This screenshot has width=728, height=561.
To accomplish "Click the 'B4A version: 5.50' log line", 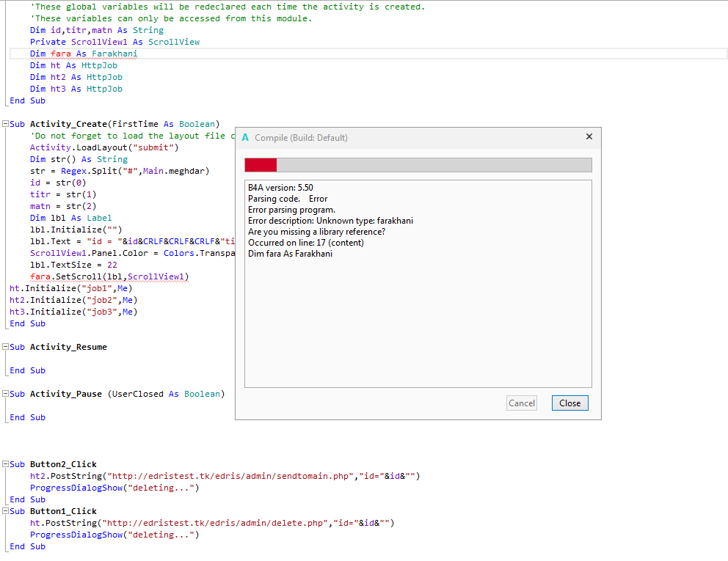I will [x=280, y=188].
